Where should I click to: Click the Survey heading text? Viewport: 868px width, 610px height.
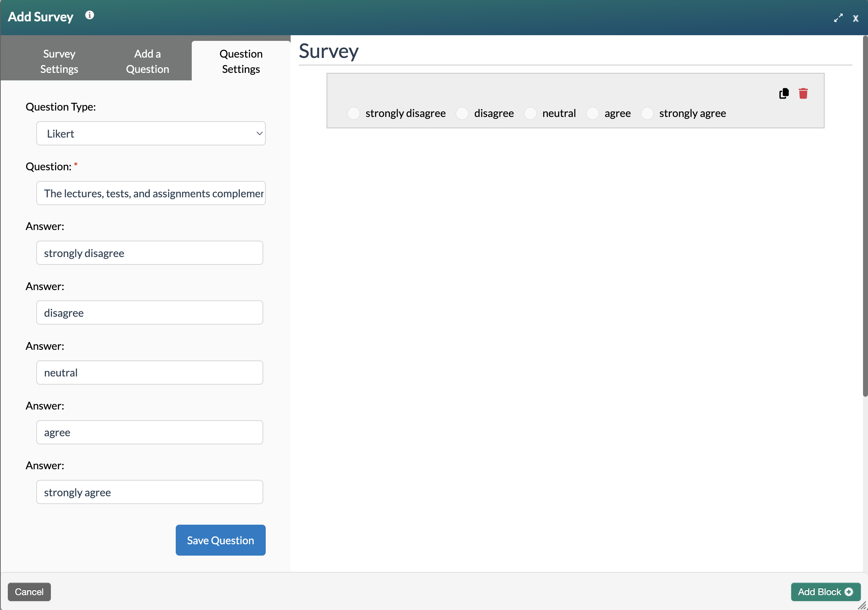[329, 51]
